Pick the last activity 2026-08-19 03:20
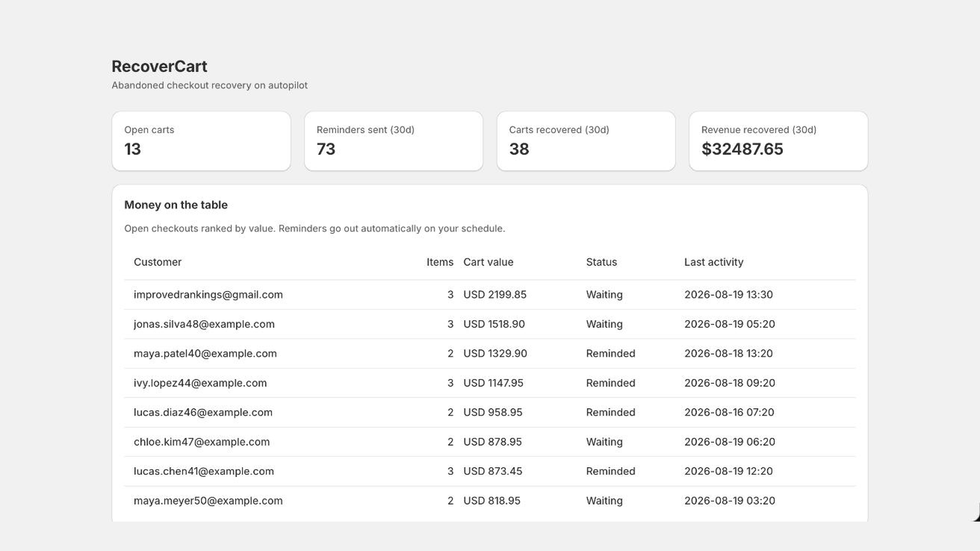Image resolution: width=980 pixels, height=551 pixels. click(729, 500)
